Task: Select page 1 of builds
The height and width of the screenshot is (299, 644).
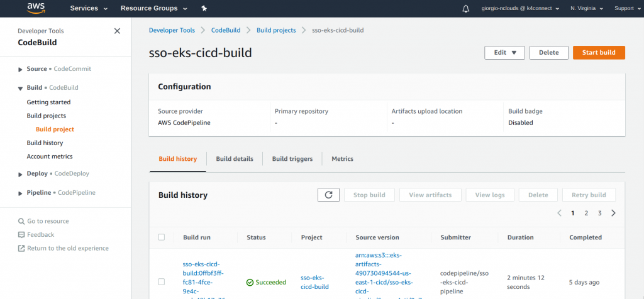Action: click(572, 213)
